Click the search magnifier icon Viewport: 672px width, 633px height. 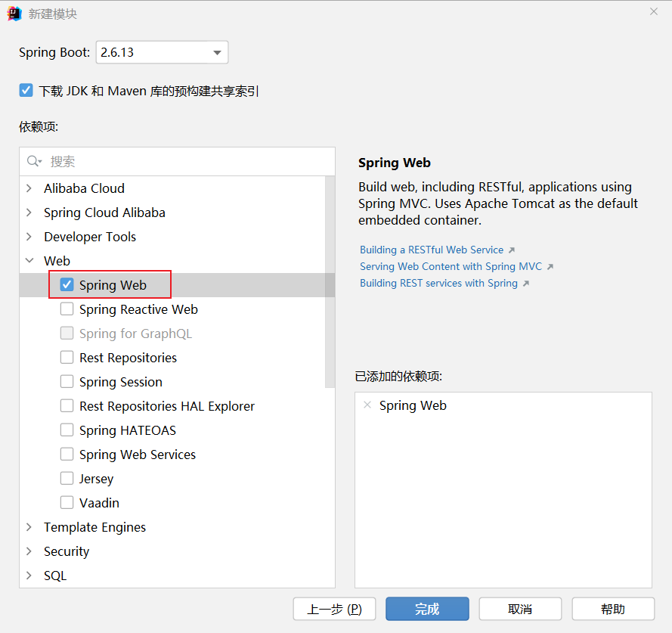pos(34,161)
